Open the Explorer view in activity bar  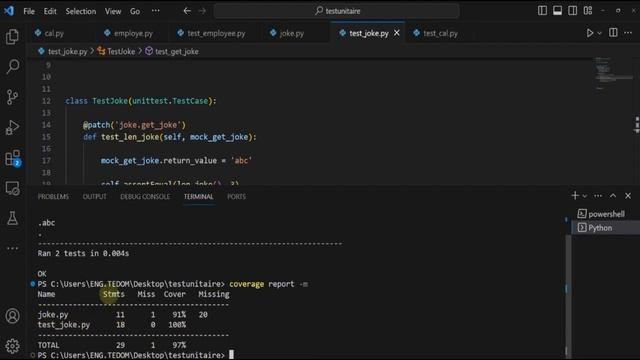(12, 37)
